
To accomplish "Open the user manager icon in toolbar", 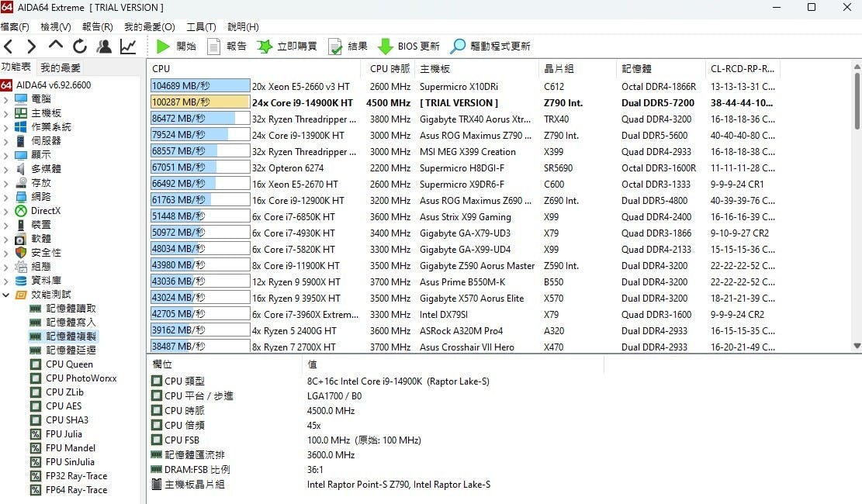I will pos(103,47).
